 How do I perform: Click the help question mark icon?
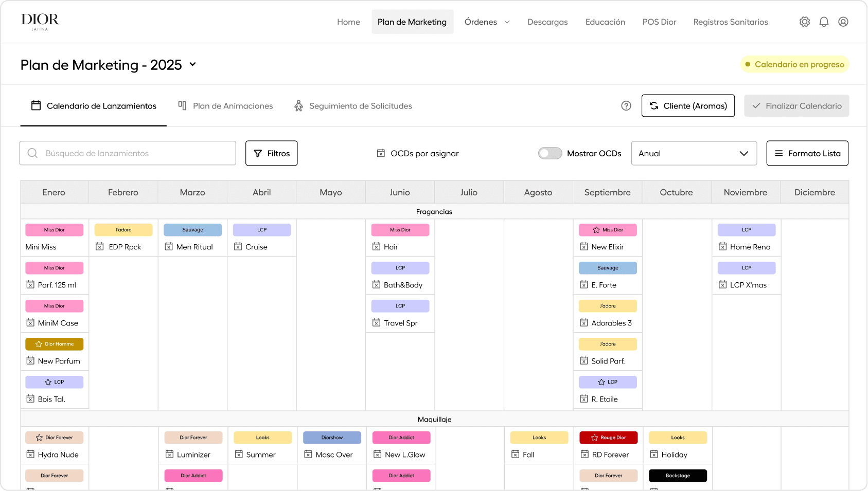[x=626, y=105]
